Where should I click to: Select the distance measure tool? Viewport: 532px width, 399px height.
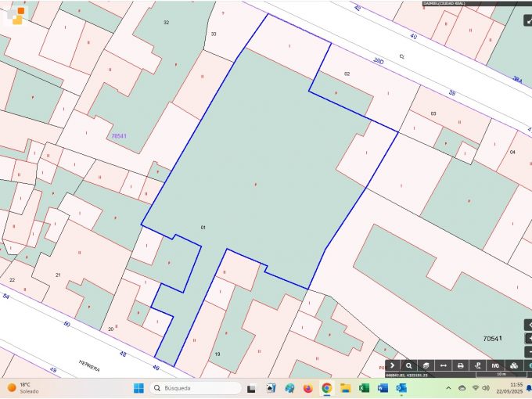point(443,365)
